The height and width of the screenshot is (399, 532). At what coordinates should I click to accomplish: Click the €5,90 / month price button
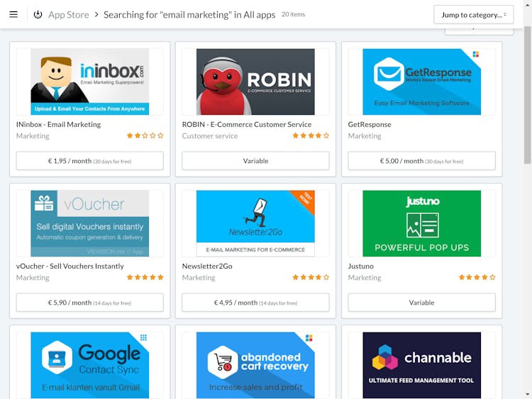[x=90, y=303]
